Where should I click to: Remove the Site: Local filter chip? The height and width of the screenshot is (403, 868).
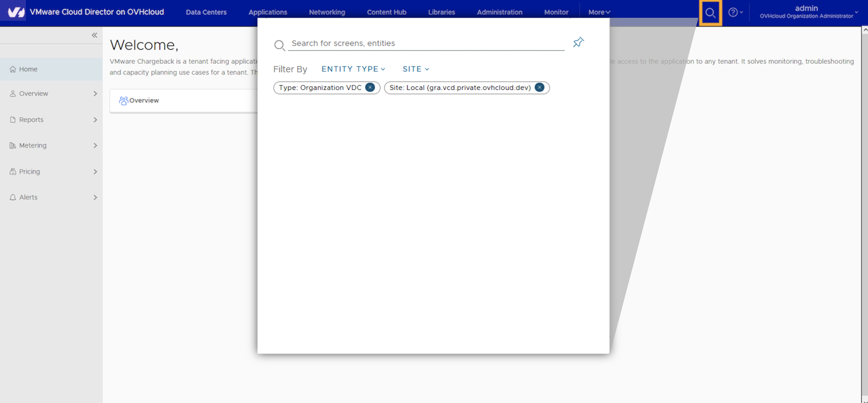[x=539, y=87]
